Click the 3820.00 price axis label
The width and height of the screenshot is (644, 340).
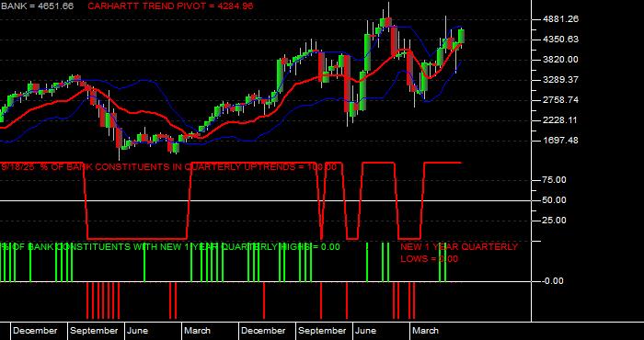(x=560, y=60)
